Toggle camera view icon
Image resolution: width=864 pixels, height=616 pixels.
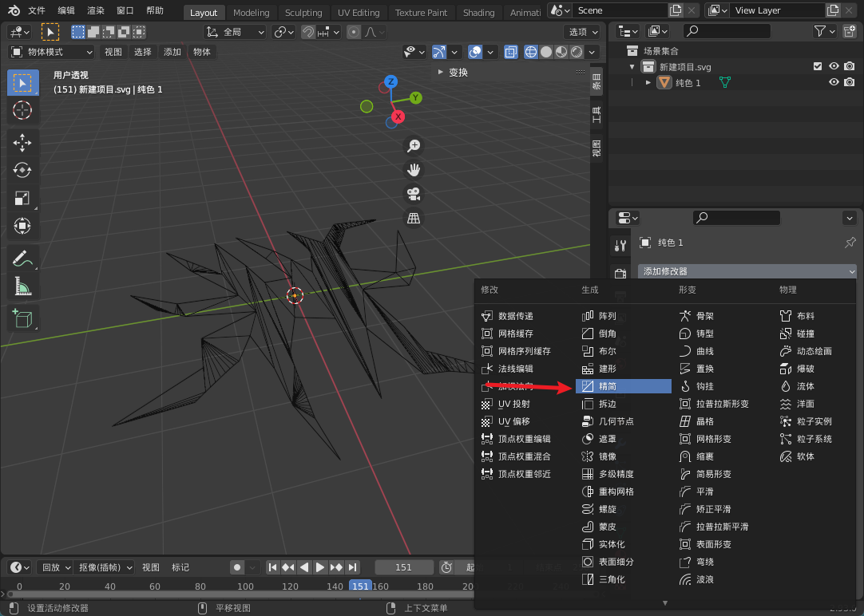pyautogui.click(x=414, y=195)
